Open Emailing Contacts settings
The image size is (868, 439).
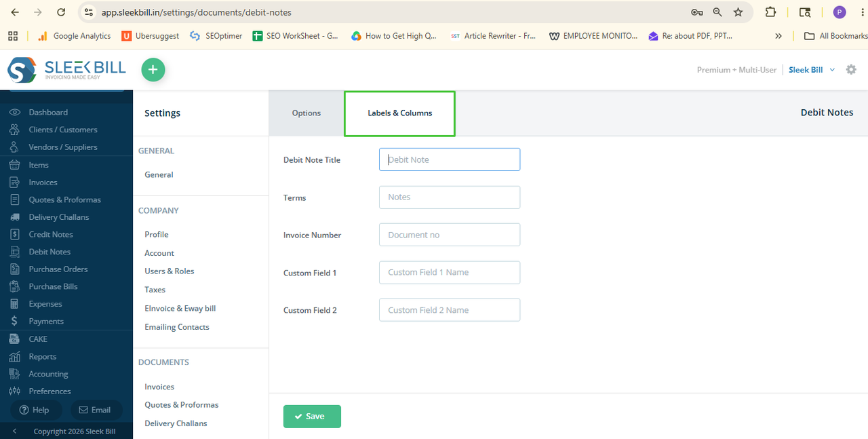[x=177, y=327]
